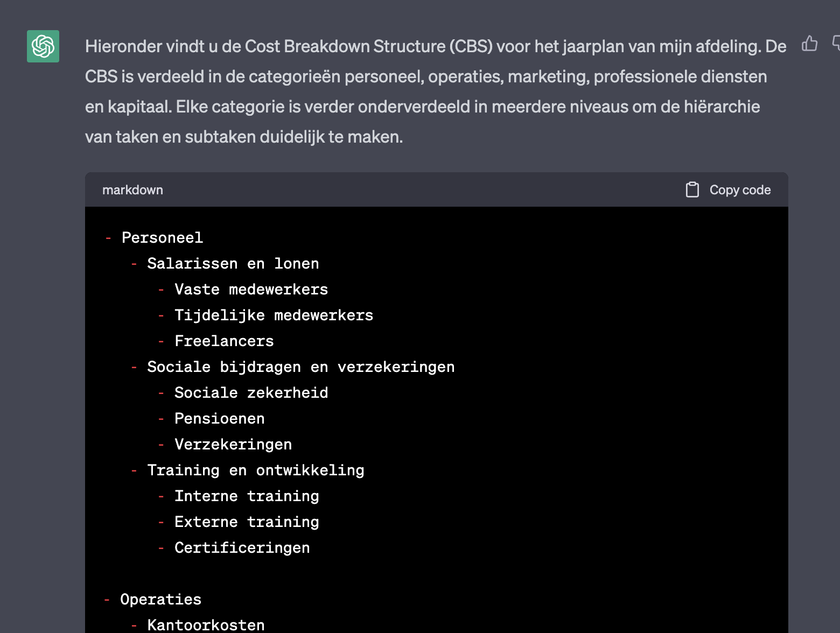Click the top-level "Personeel" line

[162, 238]
